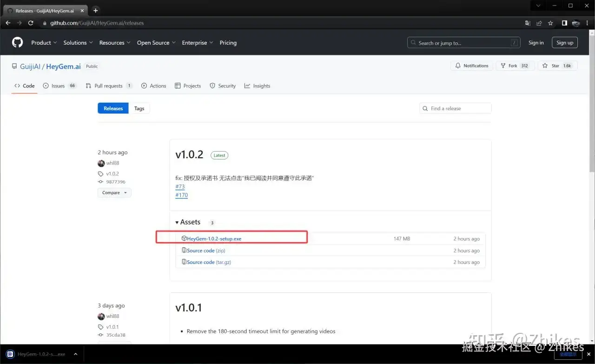
Task: Download Source code (tar.gz)
Action: point(209,262)
